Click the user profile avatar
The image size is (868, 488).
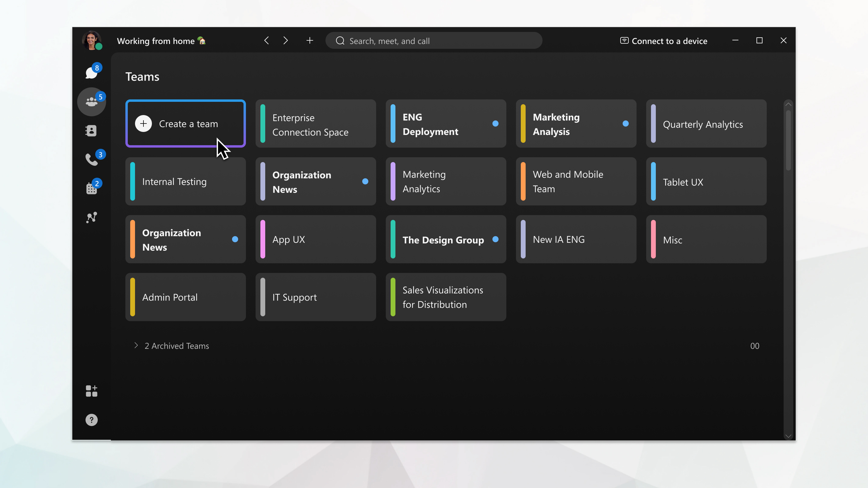coord(91,40)
